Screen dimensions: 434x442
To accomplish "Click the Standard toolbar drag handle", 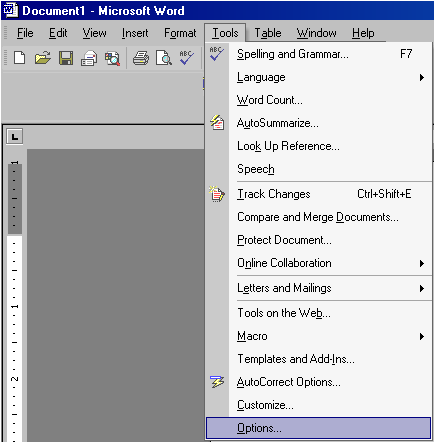I will point(6,58).
